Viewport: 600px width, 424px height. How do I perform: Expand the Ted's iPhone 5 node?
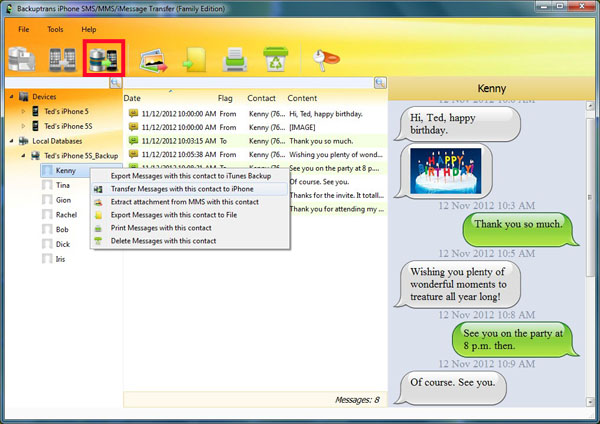coord(23,111)
